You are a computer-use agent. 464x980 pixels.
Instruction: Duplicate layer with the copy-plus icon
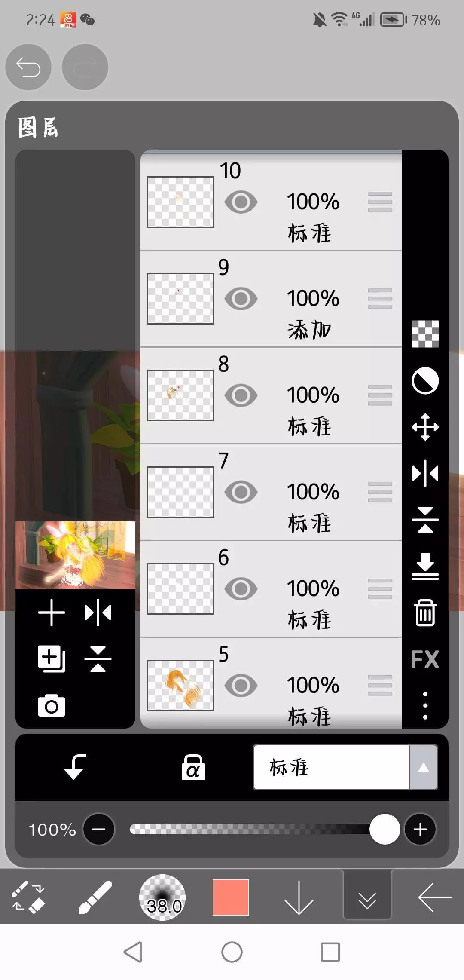[52, 659]
